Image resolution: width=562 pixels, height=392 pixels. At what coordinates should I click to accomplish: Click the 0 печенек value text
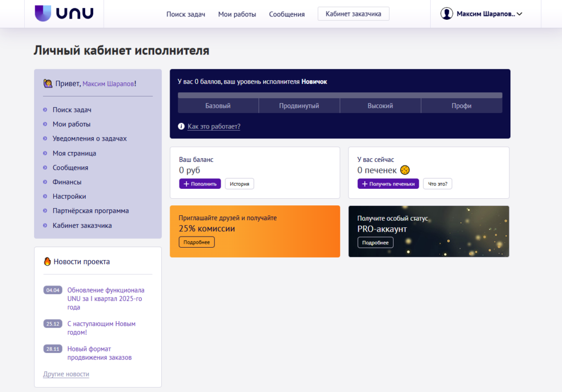tap(377, 170)
